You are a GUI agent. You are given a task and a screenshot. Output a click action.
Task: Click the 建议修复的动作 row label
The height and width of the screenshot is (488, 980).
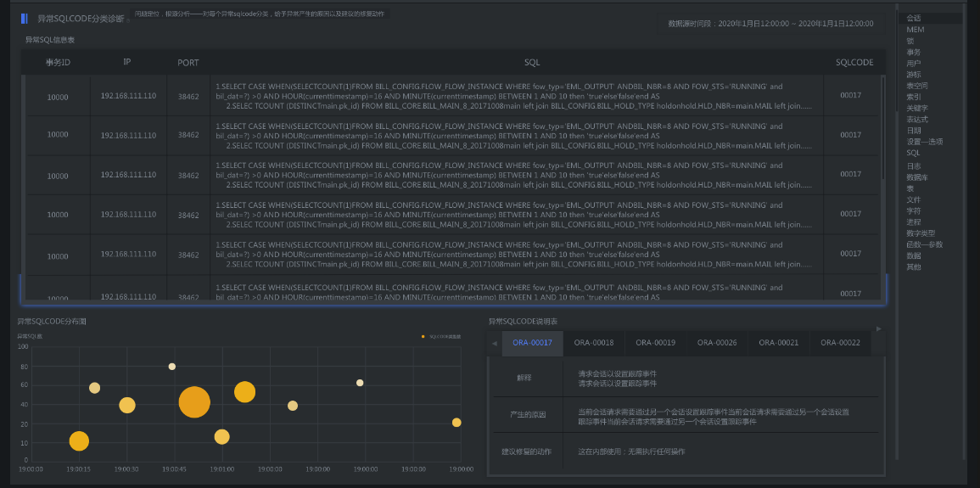click(526, 452)
